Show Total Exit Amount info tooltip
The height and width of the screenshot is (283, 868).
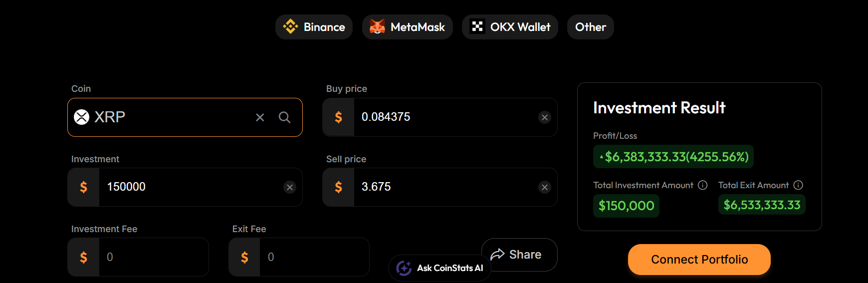[798, 185]
